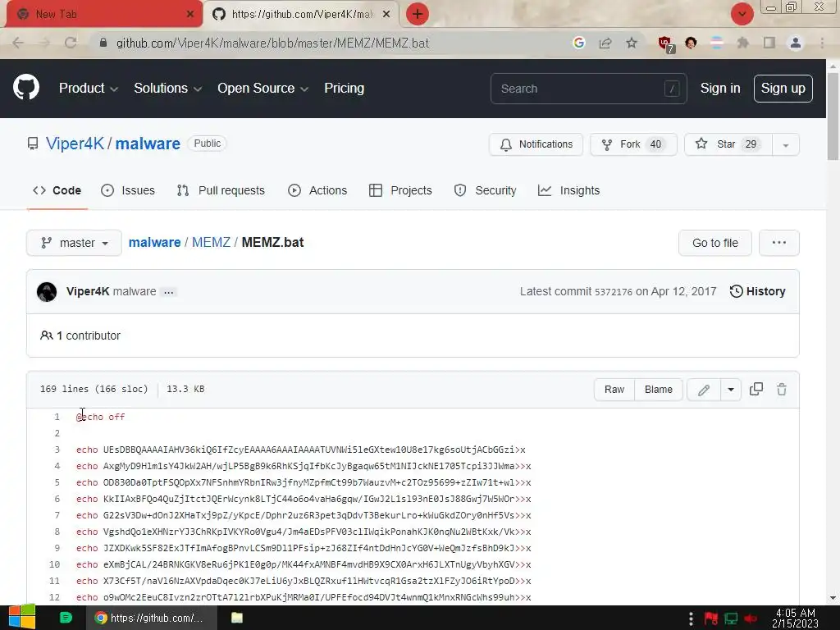Open Chrome three-dot menu
840x630 pixels.
[x=822, y=43]
